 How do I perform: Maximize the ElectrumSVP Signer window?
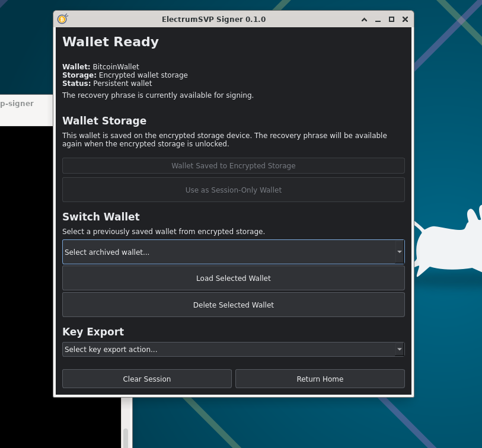(x=391, y=20)
